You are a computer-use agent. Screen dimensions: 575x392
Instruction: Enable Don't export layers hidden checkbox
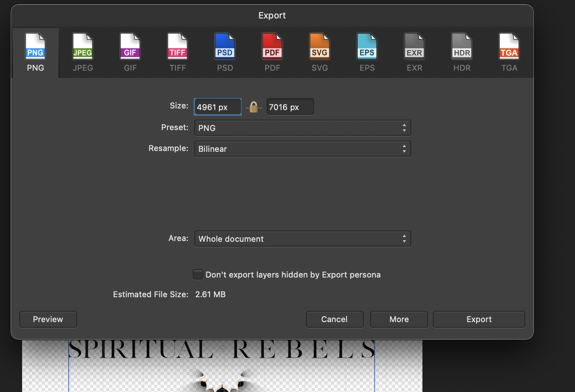click(x=198, y=274)
